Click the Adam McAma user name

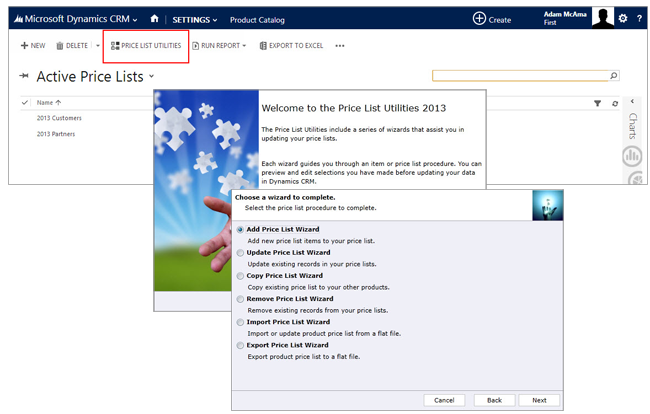click(565, 14)
